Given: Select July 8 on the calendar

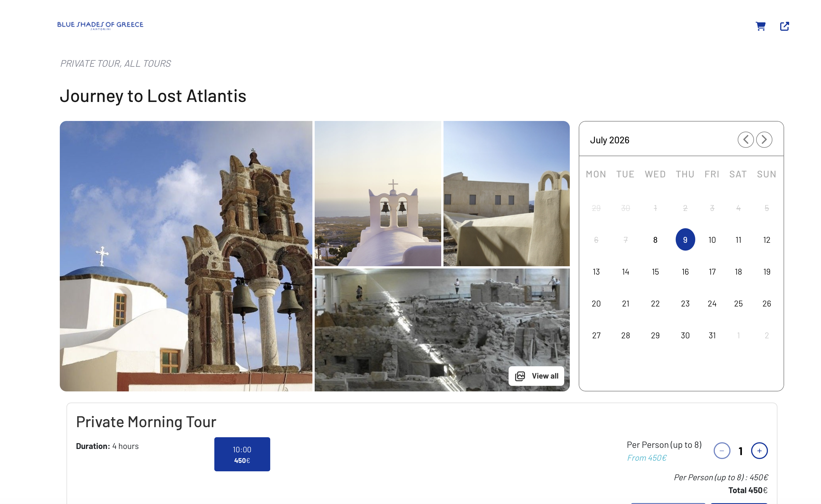Looking at the screenshot, I should click(x=655, y=240).
